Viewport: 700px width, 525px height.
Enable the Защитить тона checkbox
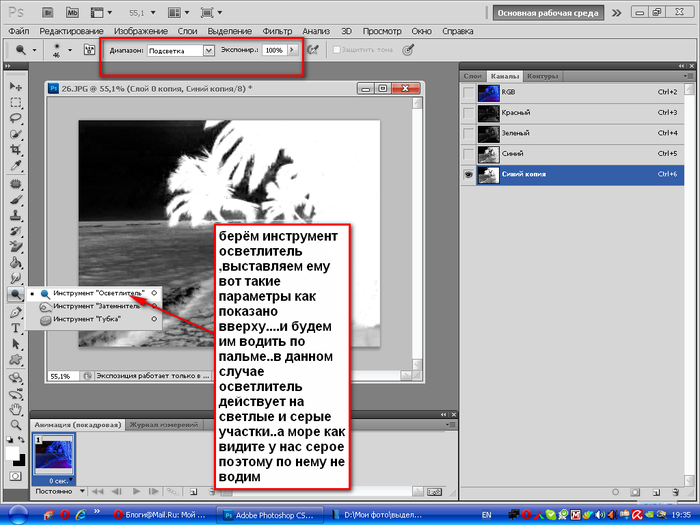pyautogui.click(x=337, y=50)
